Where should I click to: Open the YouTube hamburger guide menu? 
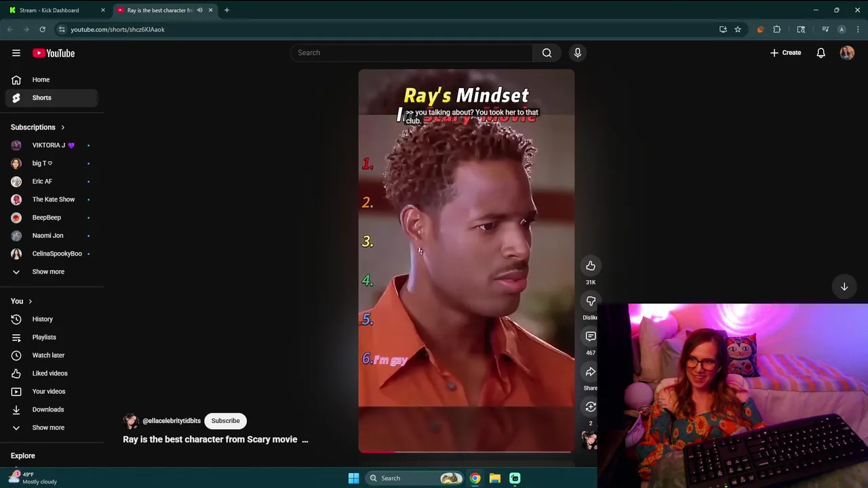point(16,53)
